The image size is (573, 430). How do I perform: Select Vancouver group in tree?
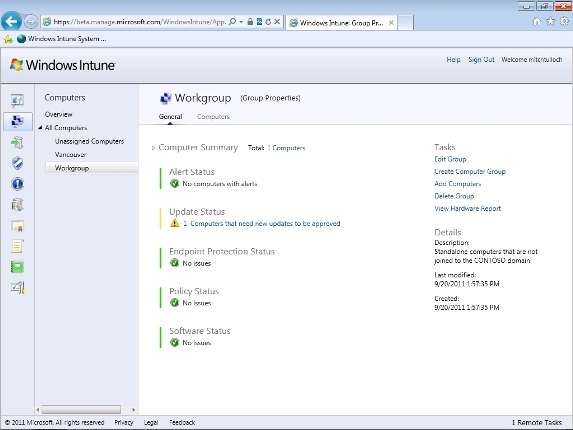click(x=70, y=155)
